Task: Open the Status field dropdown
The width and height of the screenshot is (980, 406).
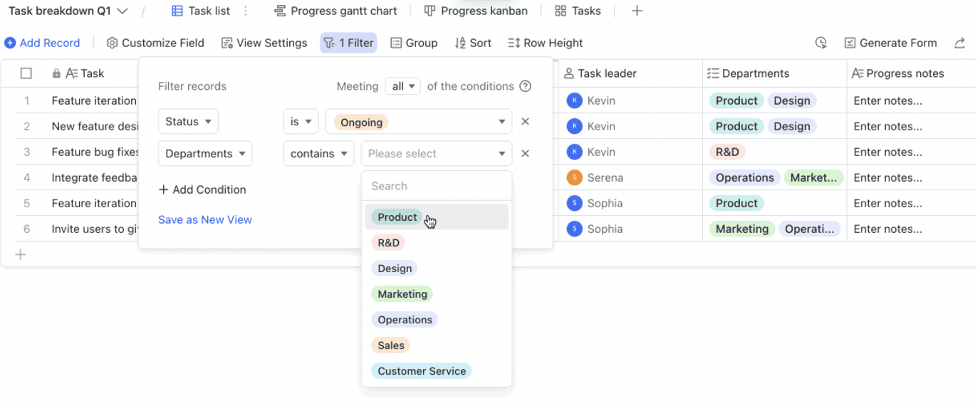Action: click(188, 122)
